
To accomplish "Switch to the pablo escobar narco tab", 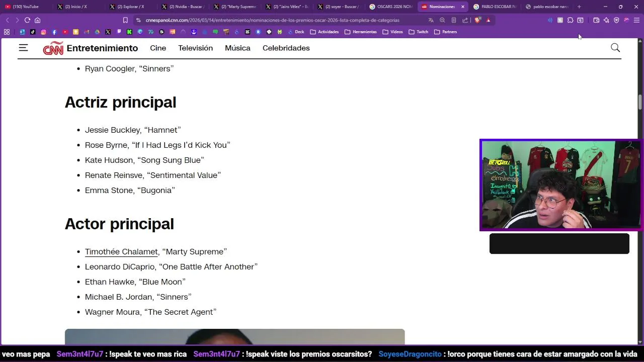I will (547, 7).
